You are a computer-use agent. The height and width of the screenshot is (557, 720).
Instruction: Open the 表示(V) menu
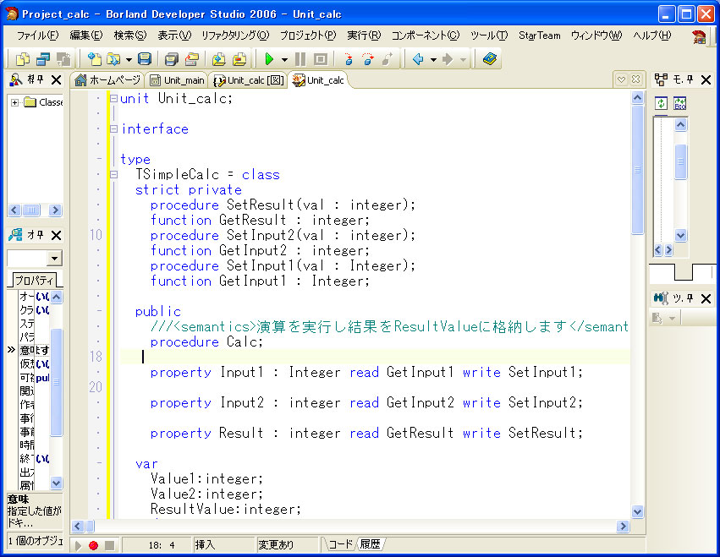[174, 35]
